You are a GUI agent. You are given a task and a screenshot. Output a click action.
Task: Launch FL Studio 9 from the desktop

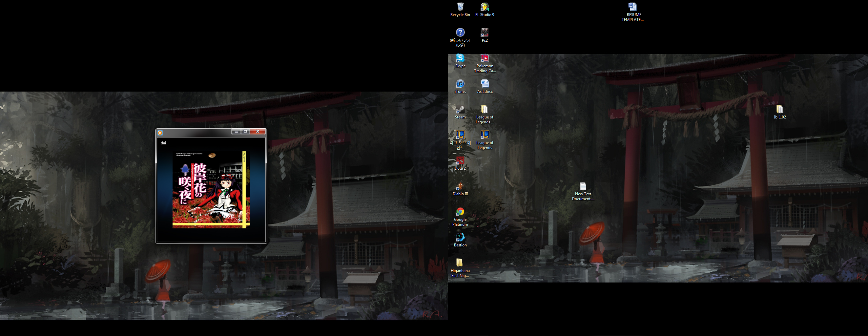[485, 10]
